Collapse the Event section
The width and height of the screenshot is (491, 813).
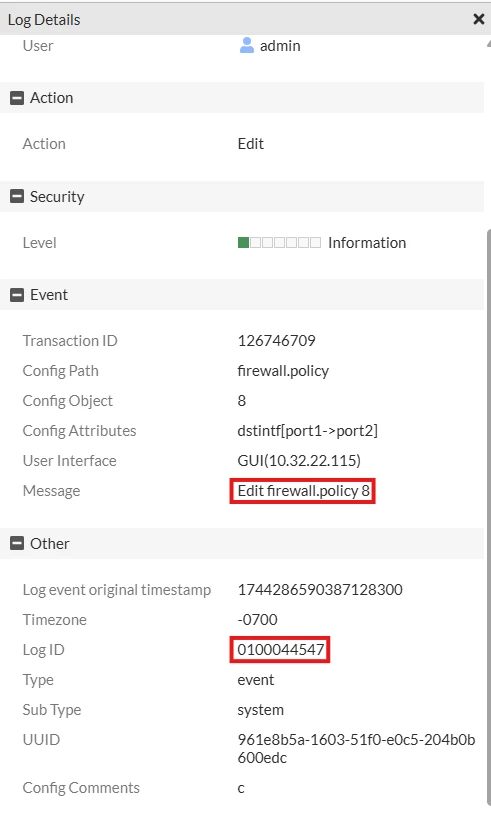17,295
